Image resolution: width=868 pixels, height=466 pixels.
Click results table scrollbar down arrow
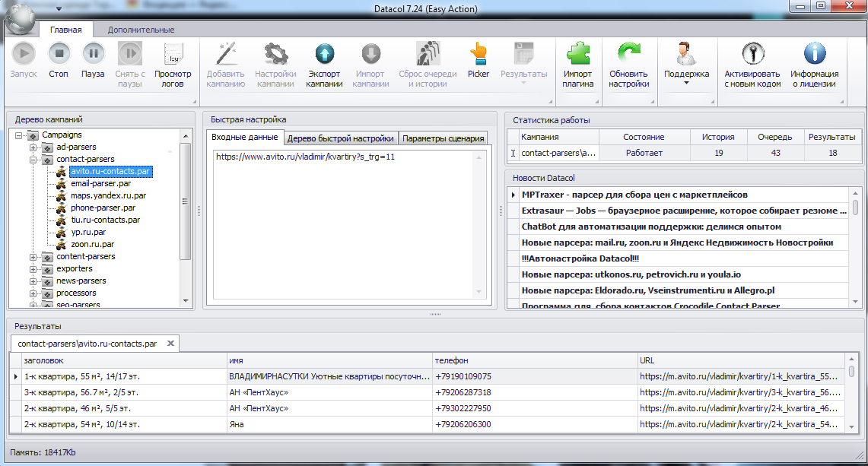[x=851, y=426]
